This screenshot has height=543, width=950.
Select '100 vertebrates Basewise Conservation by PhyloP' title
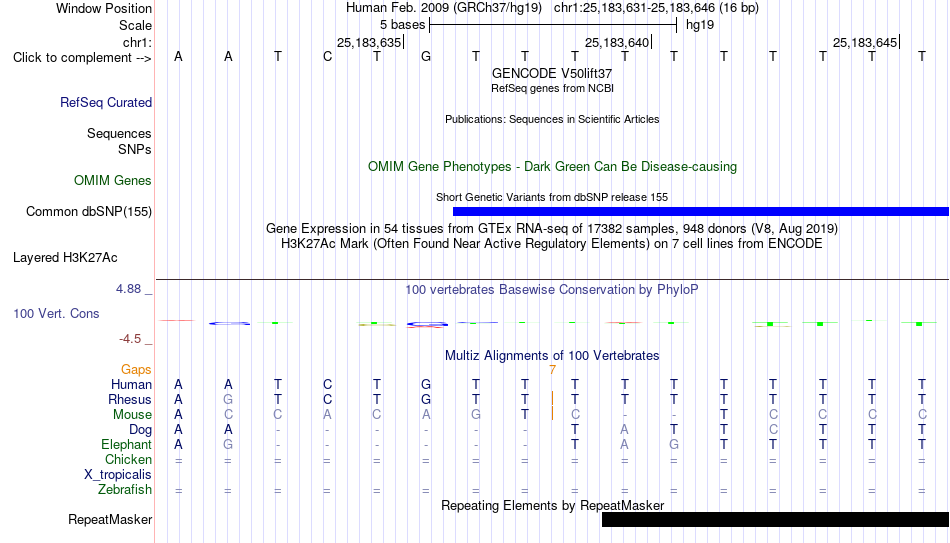coord(552,290)
